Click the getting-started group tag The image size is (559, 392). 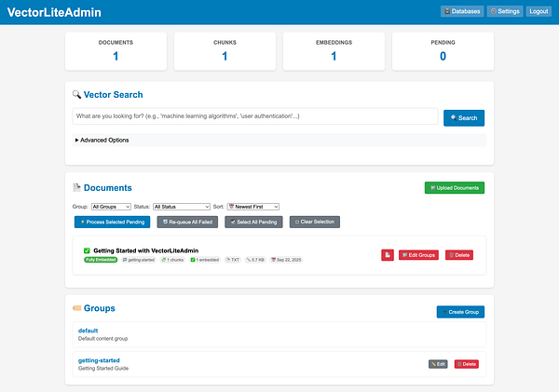[x=139, y=260]
